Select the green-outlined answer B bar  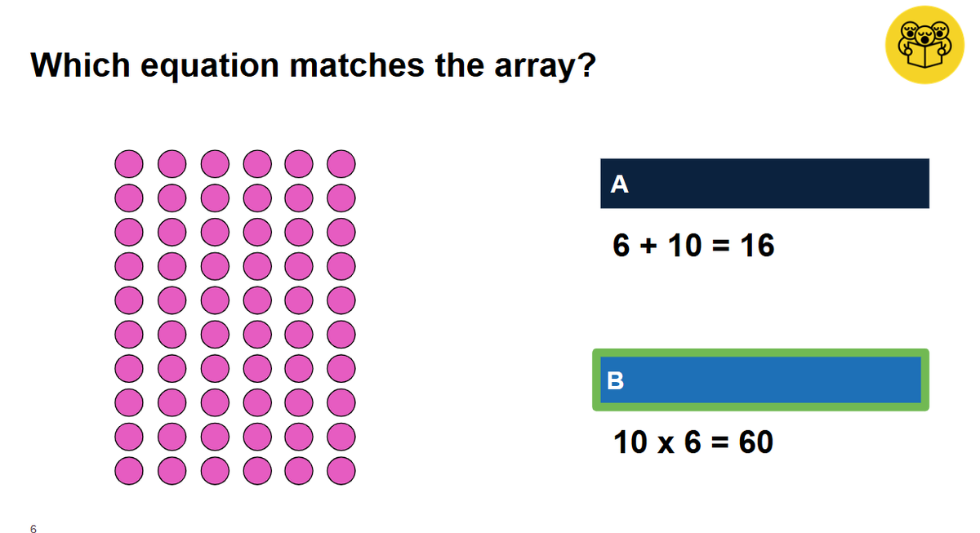[760, 380]
